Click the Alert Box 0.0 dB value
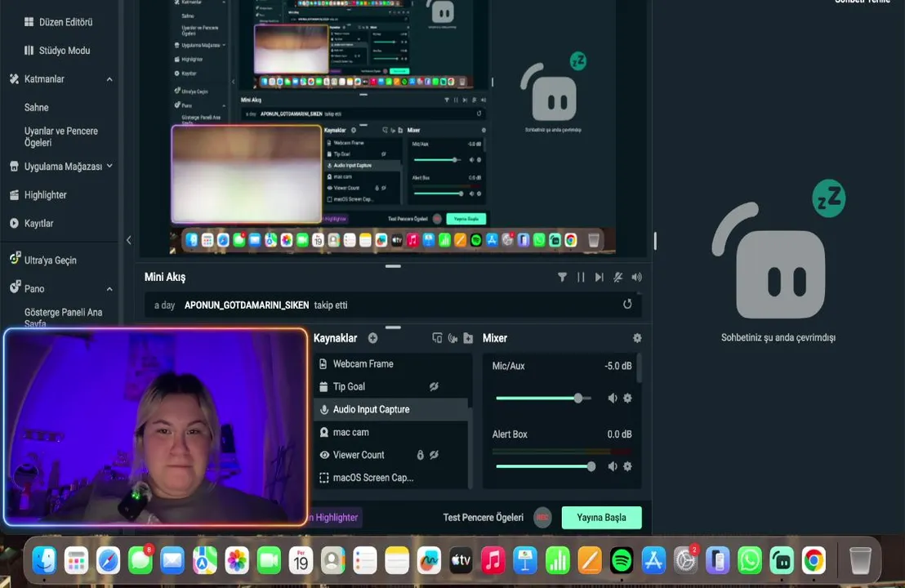The width and height of the screenshot is (905, 588). [x=619, y=434]
